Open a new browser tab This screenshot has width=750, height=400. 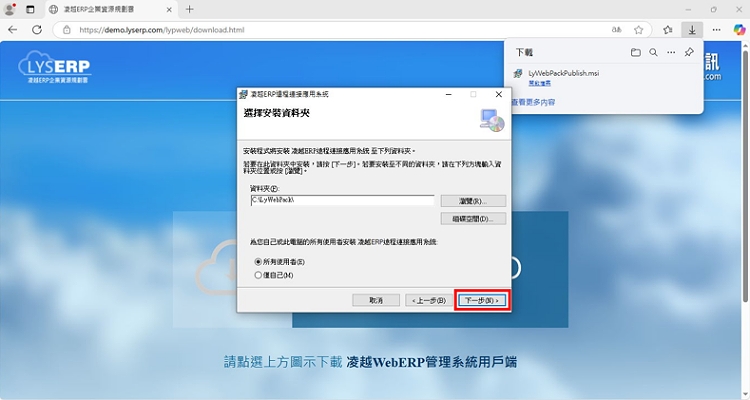pos(190,9)
